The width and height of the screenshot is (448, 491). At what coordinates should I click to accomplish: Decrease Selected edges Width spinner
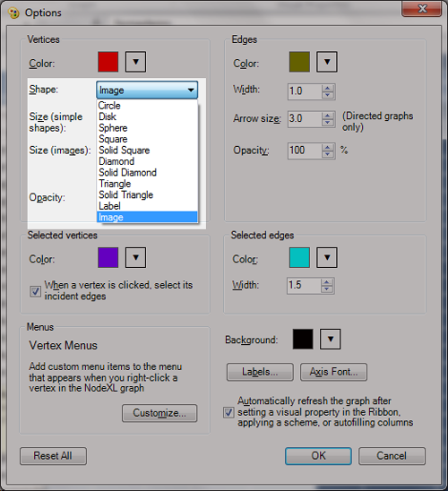(327, 289)
